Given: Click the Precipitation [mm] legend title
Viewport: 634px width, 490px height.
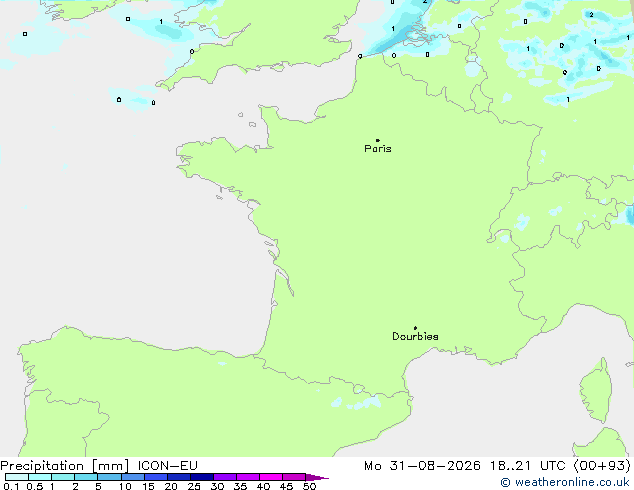Looking at the screenshot, I should pos(65,466).
